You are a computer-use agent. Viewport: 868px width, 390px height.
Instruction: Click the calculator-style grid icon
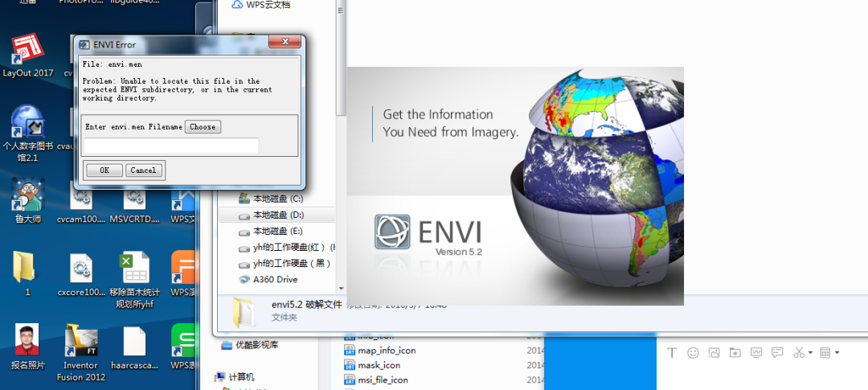[x=825, y=352]
